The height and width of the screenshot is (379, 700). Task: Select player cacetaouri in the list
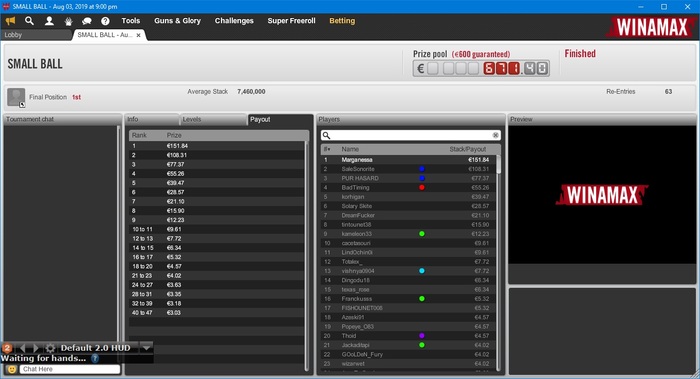(407, 243)
